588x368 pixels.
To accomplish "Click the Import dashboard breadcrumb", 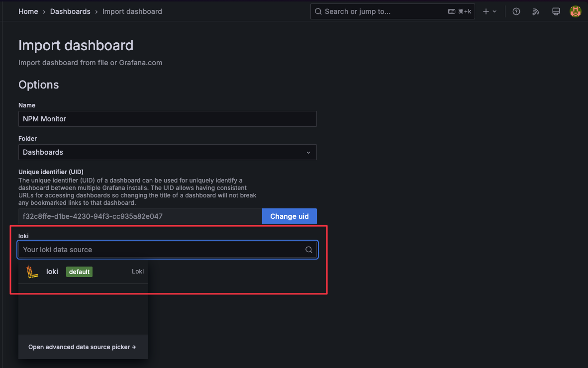I will pos(132,11).
